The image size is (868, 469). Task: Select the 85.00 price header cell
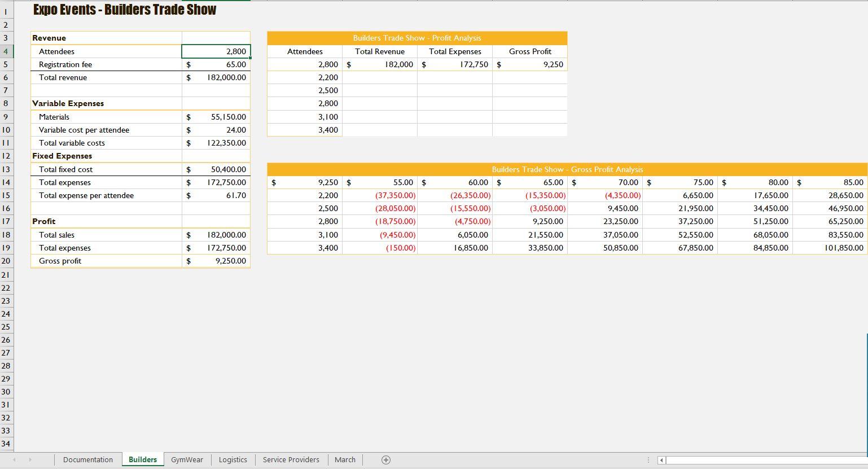coord(830,182)
